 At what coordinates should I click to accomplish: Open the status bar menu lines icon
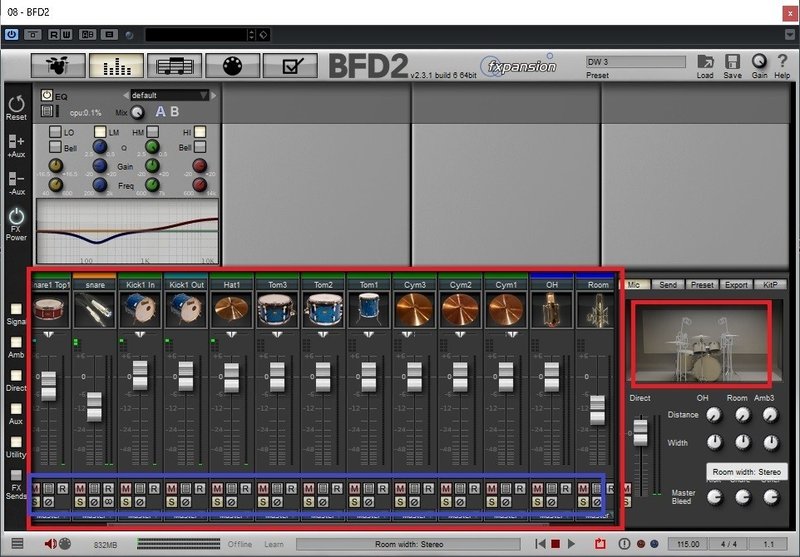[x=17, y=544]
